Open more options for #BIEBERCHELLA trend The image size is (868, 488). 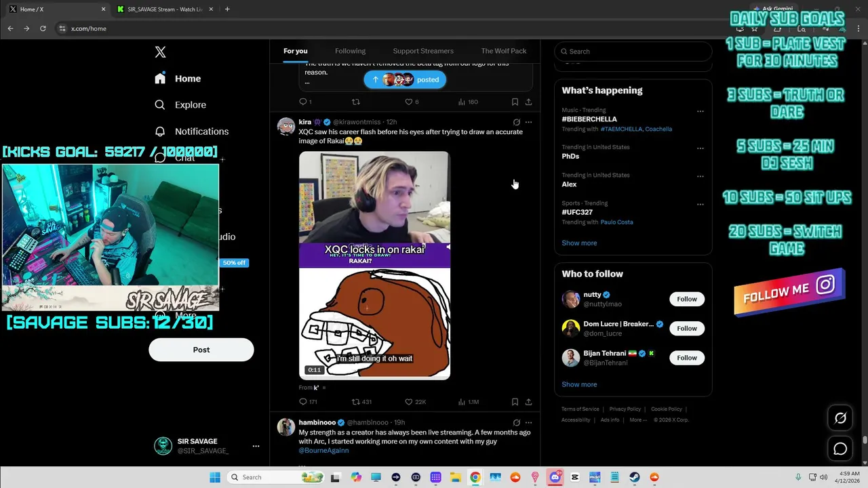[701, 111]
